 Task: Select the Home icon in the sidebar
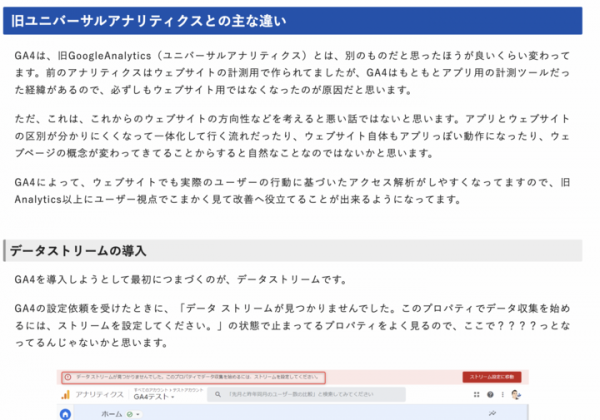click(65, 414)
